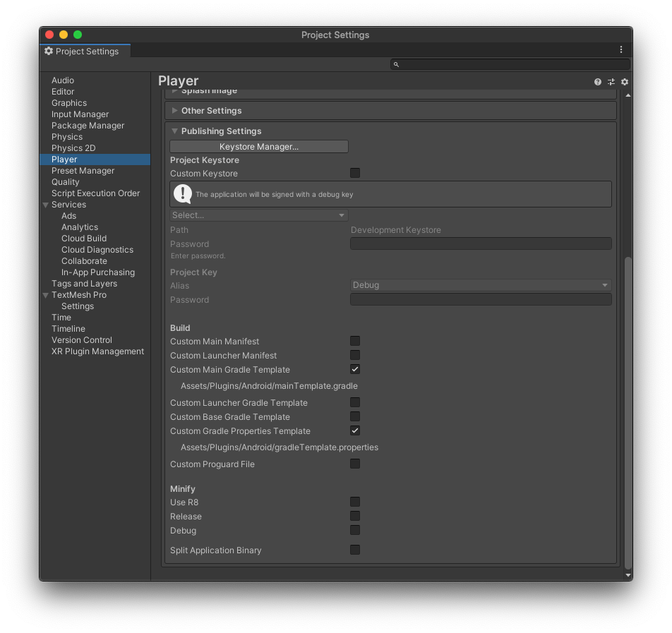Open the Player settings gear icon
The height and width of the screenshot is (633, 672).
pyautogui.click(x=625, y=82)
